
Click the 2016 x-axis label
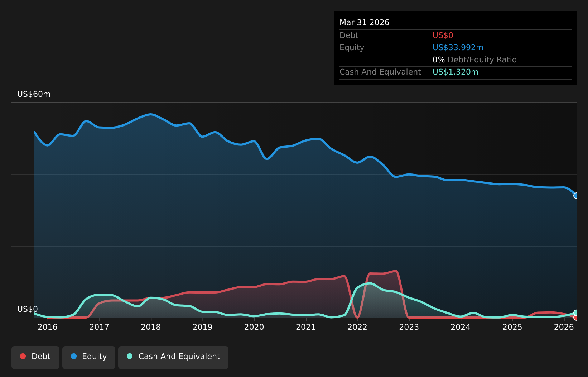click(x=48, y=327)
